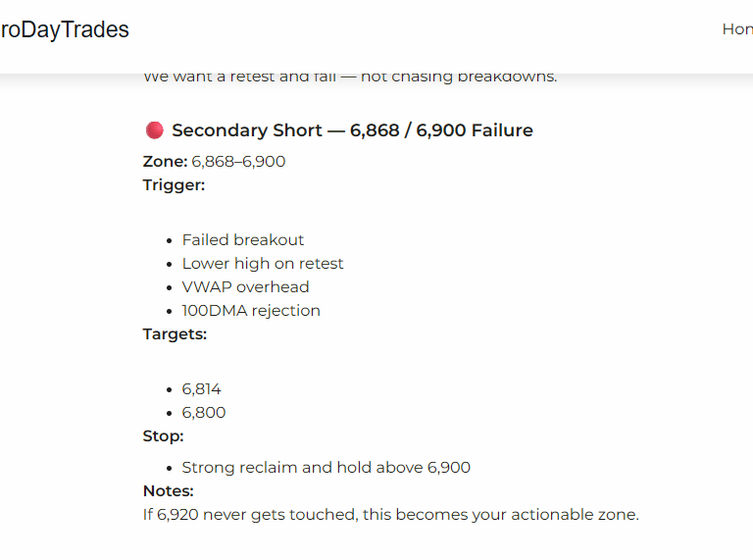Click the Secondary Short heading text
Screen dimensions: 753x560
tap(294, 130)
